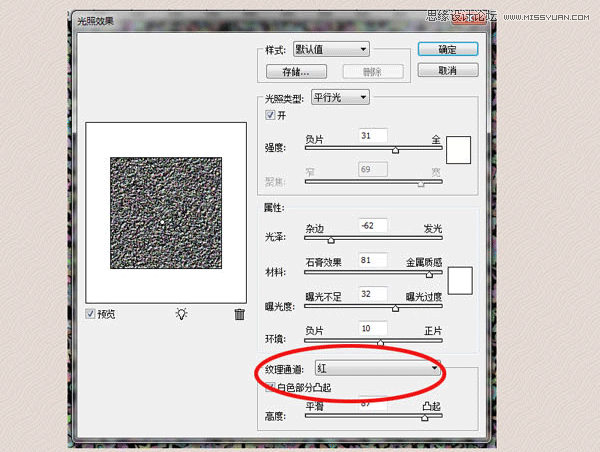Uncheck the 开 light-on checkbox

pyautogui.click(x=268, y=115)
